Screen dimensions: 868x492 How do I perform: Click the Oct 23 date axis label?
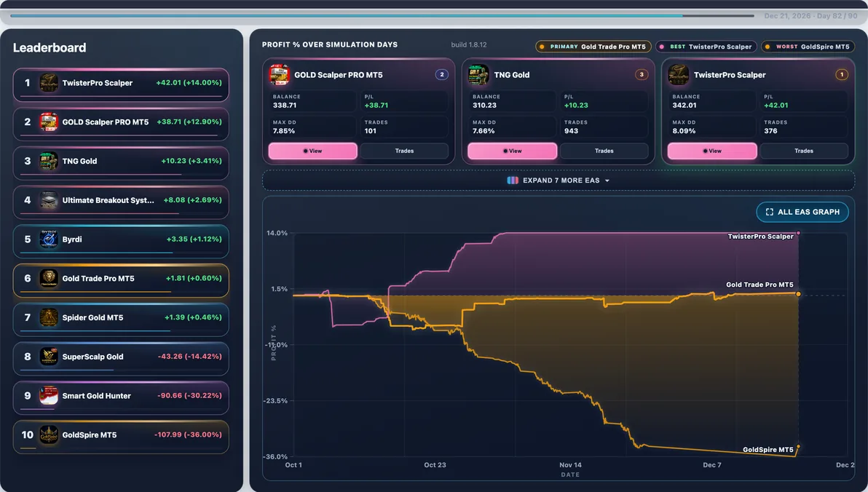[x=435, y=465]
